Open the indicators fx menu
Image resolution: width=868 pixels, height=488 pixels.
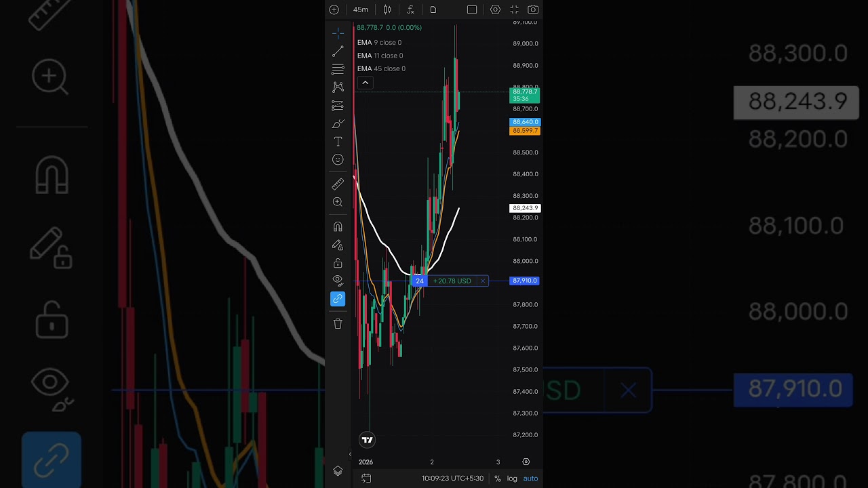(410, 9)
